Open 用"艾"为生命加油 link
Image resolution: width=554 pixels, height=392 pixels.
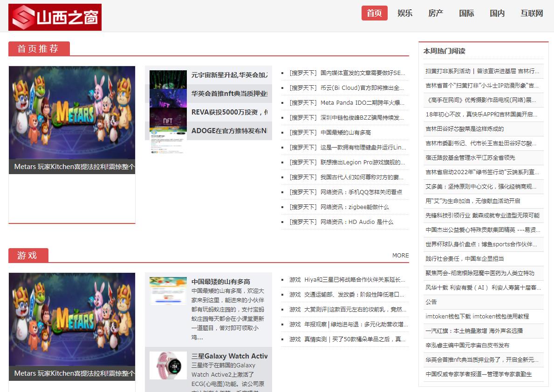pyautogui.click(x=473, y=201)
